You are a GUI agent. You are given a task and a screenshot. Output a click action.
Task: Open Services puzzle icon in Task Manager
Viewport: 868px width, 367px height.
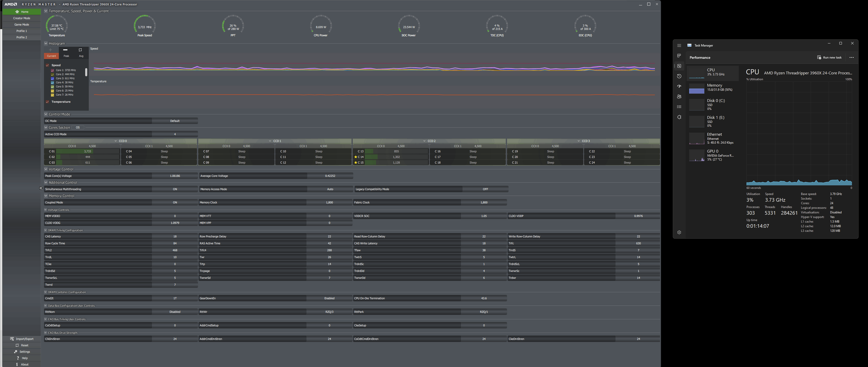(679, 117)
